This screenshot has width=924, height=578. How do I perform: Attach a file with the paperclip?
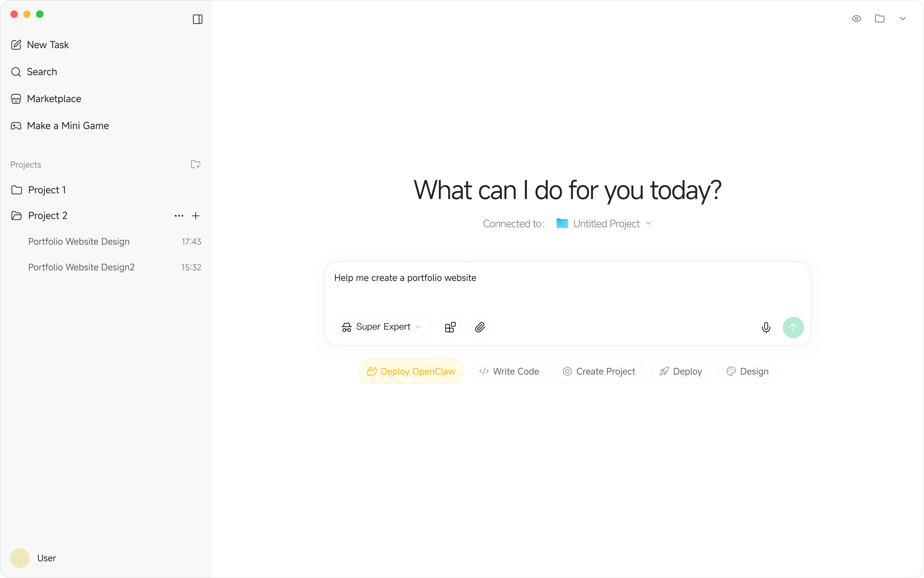480,327
